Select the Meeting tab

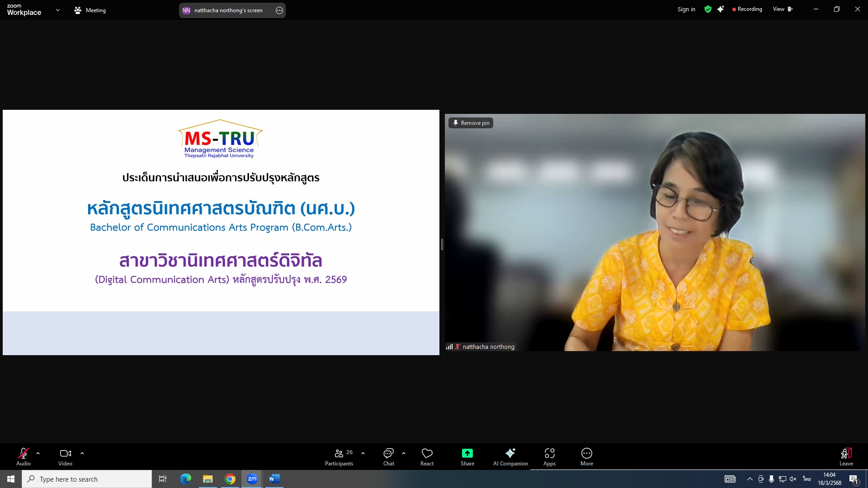[90, 10]
